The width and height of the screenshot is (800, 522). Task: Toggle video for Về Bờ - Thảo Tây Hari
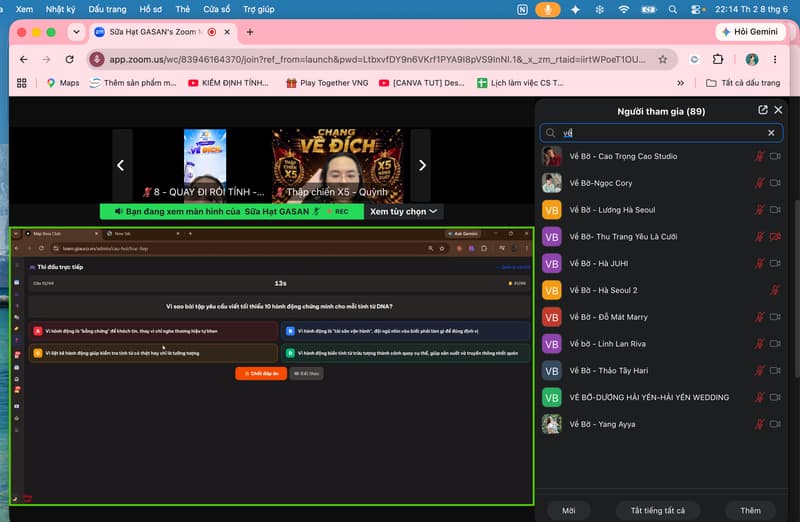(775, 370)
